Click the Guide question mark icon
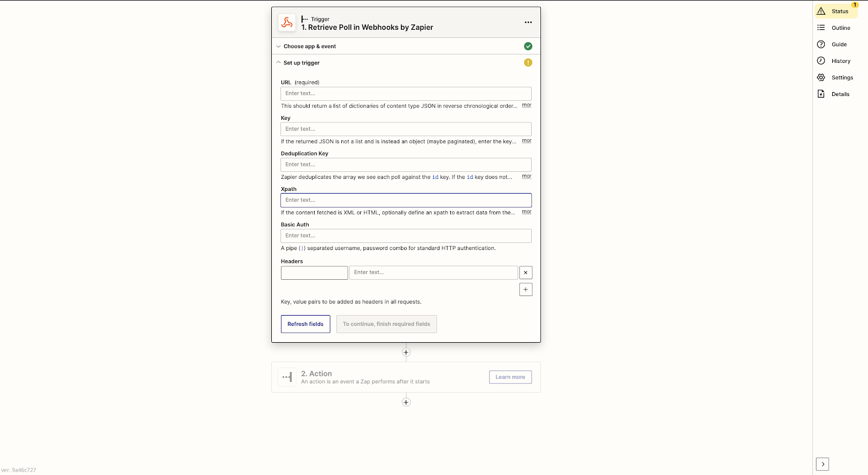868x475 pixels. [821, 44]
